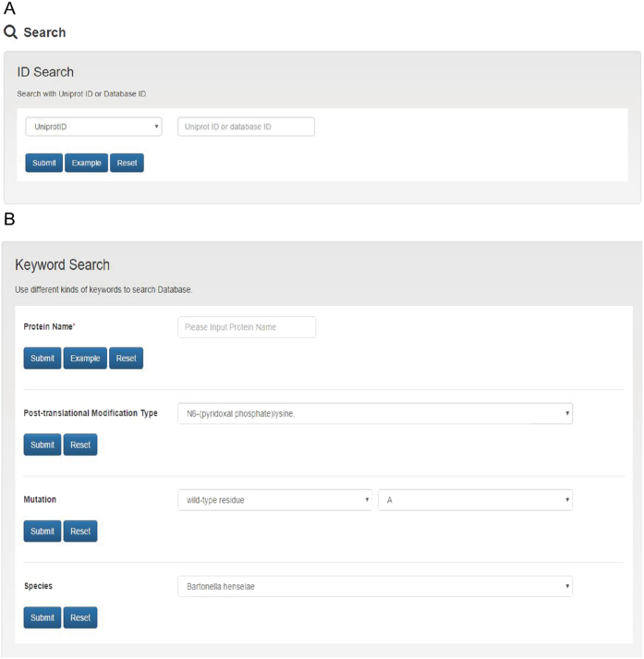This screenshot has width=644, height=659.
Task: Expand the Post-translational Modification Type dropdown
Action: coord(375,413)
